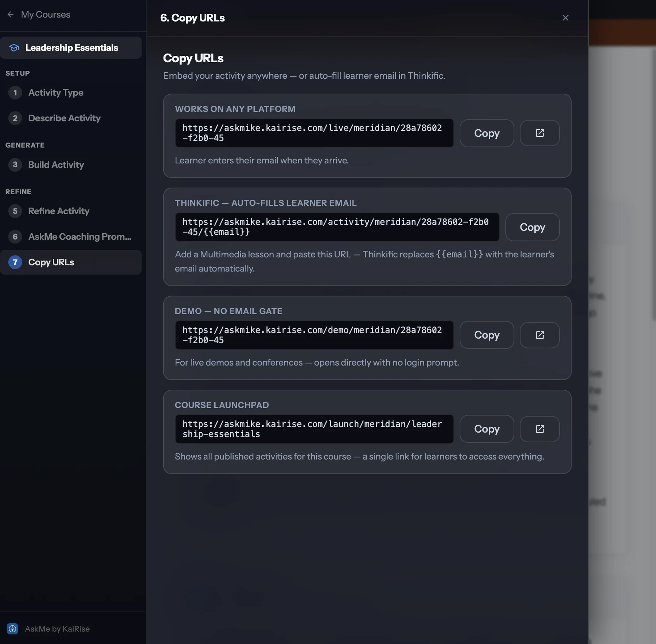Copy the Works on Any Platform URL
The height and width of the screenshot is (644, 656).
coord(487,133)
